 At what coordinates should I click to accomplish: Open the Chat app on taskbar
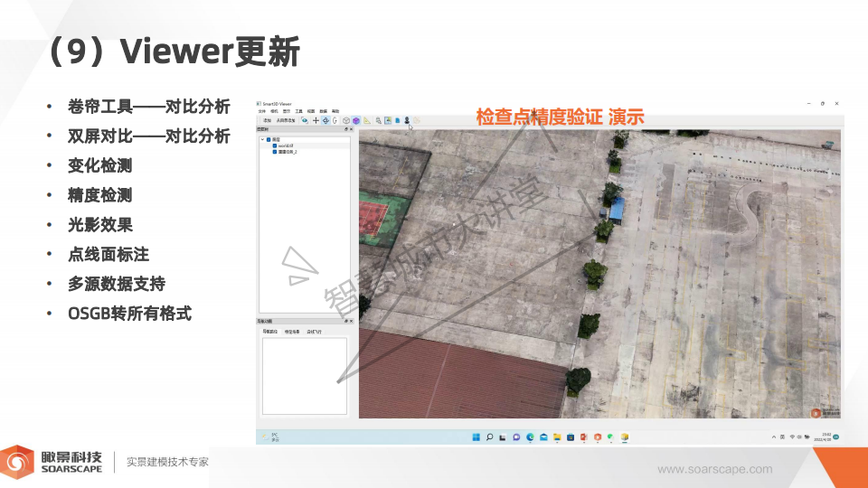click(x=516, y=437)
